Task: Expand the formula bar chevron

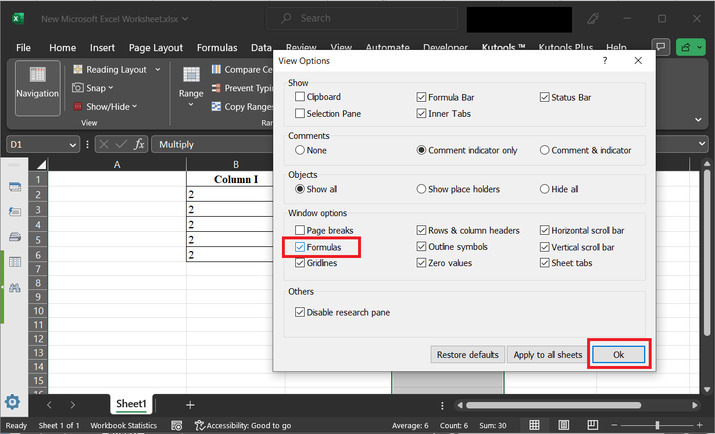Action: pyautogui.click(x=702, y=144)
